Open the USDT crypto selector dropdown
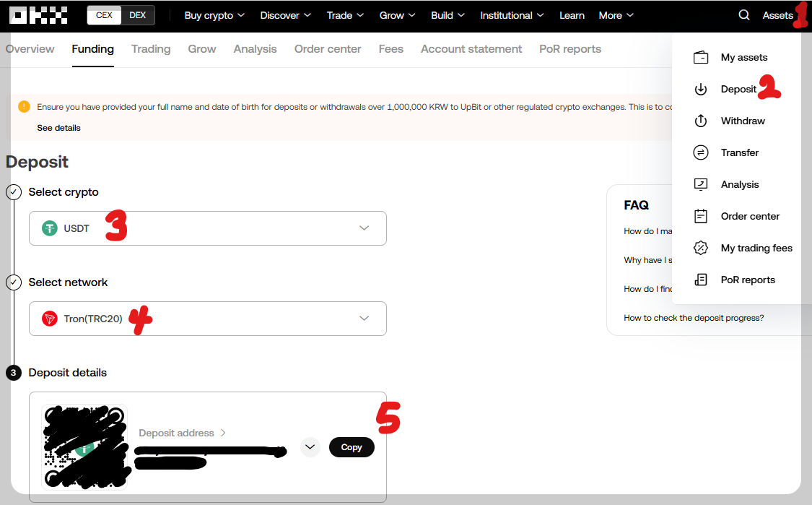This screenshot has width=812, height=505. click(208, 228)
